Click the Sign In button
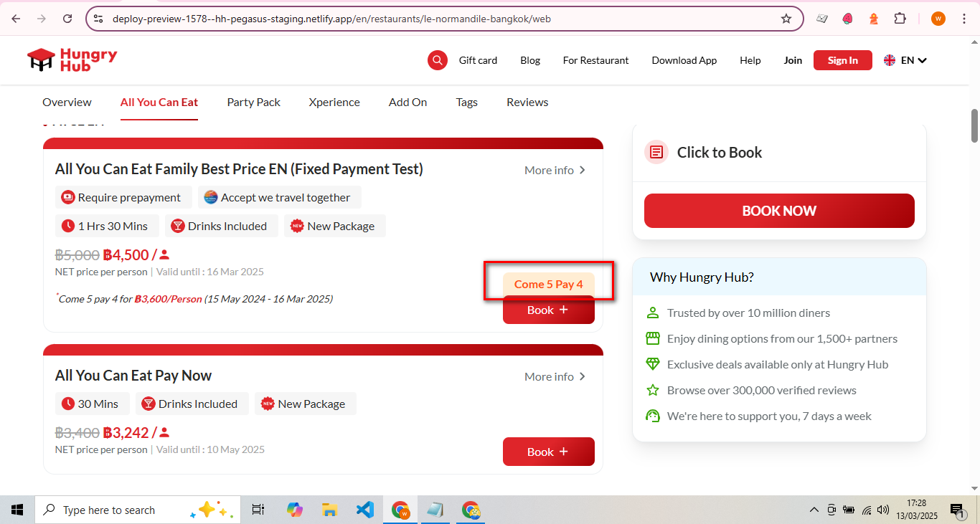980x524 pixels. 842,60
